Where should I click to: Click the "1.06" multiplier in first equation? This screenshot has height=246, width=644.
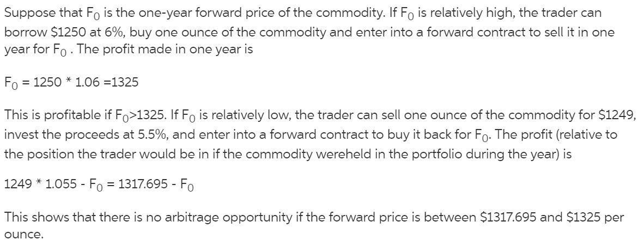(x=89, y=83)
